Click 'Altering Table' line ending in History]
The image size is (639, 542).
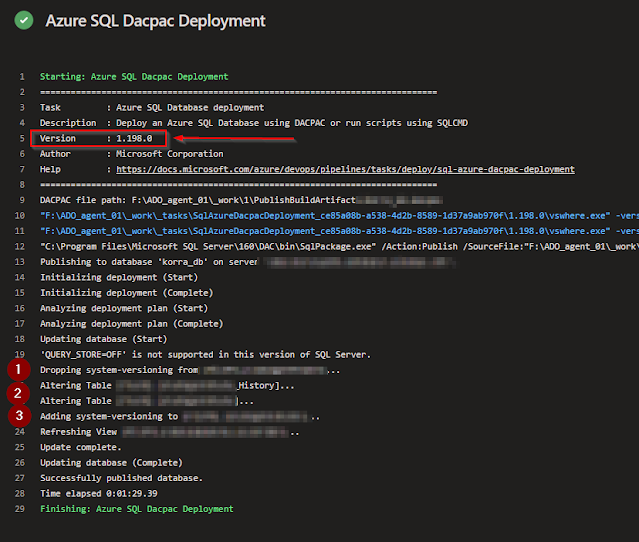tap(167, 386)
